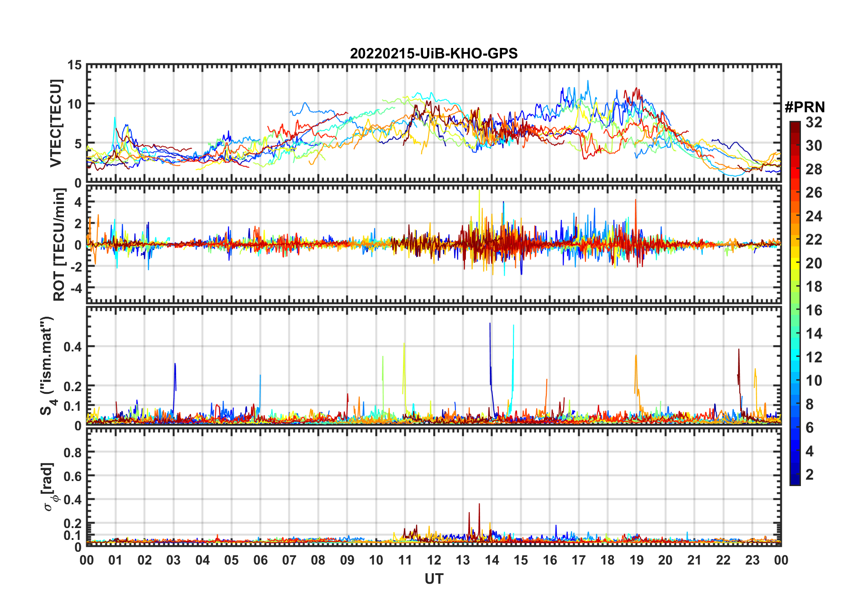Click x-axis tick label 02
868x607 pixels.
(x=145, y=560)
